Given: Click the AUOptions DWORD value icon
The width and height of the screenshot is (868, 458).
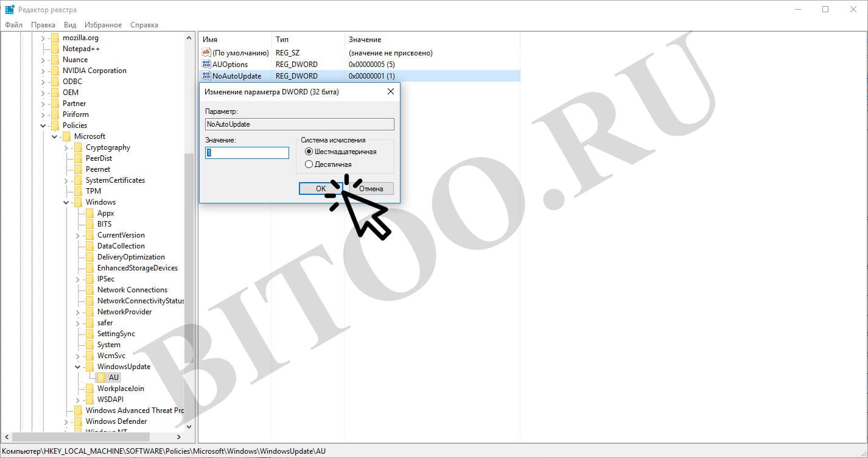Looking at the screenshot, I should [206, 65].
